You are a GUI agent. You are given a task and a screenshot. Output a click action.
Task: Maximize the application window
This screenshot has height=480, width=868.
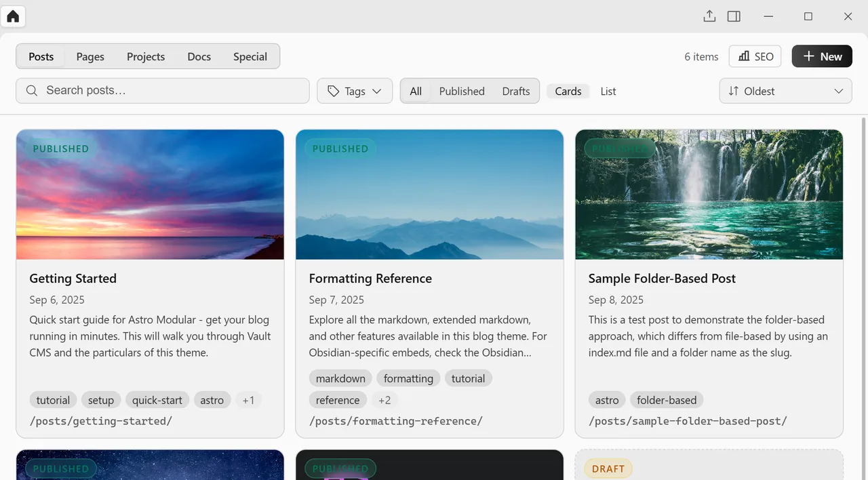pyautogui.click(x=808, y=16)
